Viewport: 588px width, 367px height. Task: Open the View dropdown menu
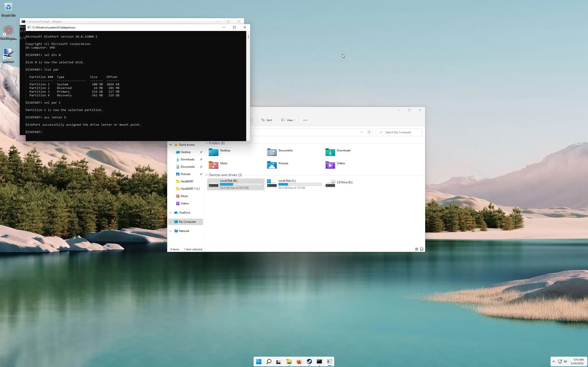coord(289,120)
